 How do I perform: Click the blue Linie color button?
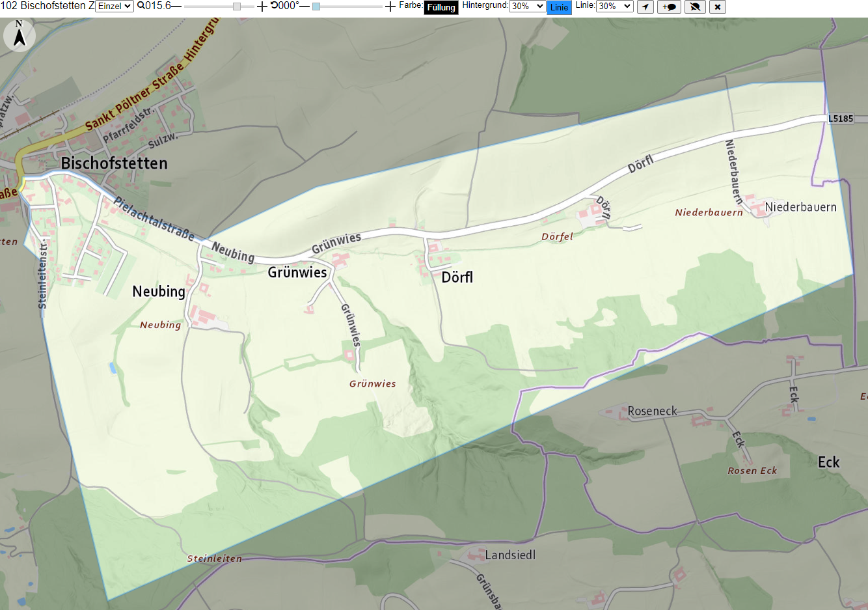click(x=559, y=7)
